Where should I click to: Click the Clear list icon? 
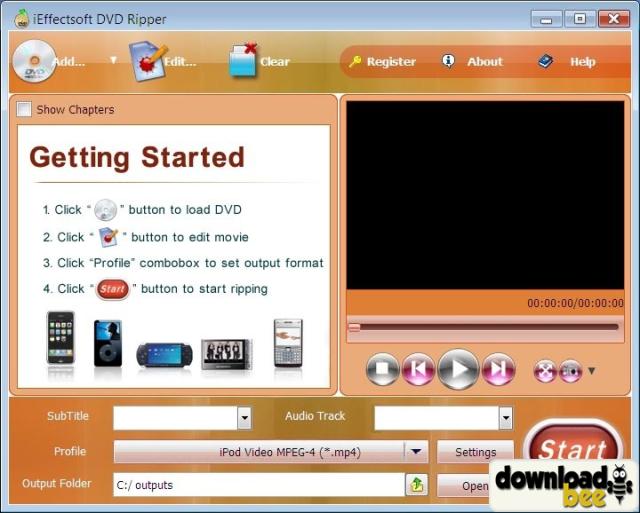(x=244, y=60)
